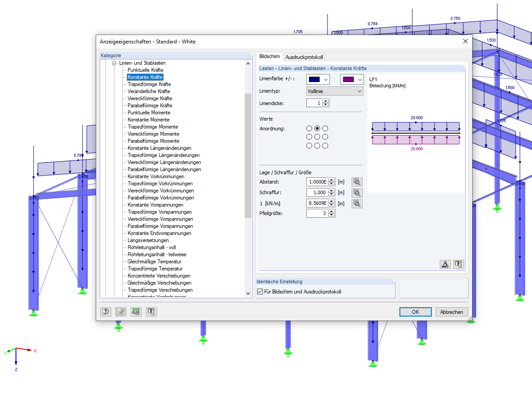
Task: Increase Abstand value with up arrow
Action: tap(331, 180)
